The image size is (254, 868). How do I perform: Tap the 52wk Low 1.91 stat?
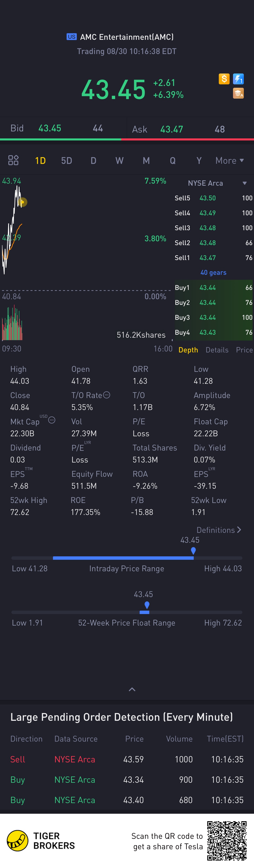[x=209, y=506]
